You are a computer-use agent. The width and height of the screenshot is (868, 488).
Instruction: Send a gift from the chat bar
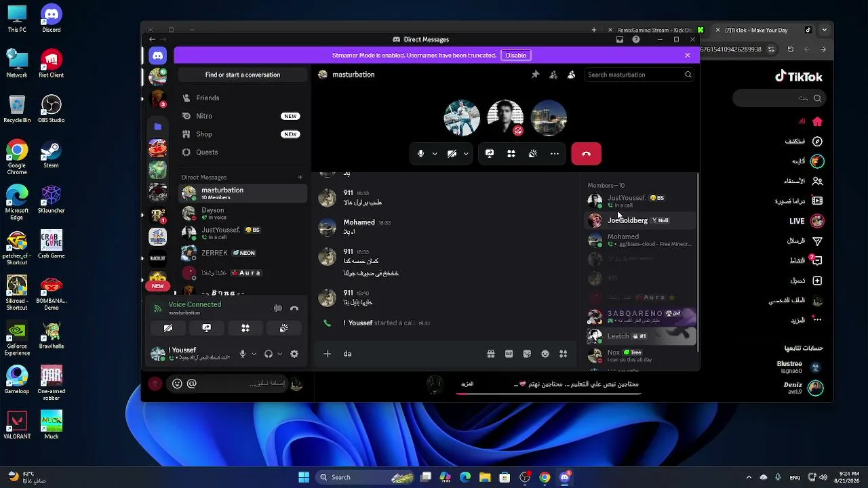pos(490,354)
